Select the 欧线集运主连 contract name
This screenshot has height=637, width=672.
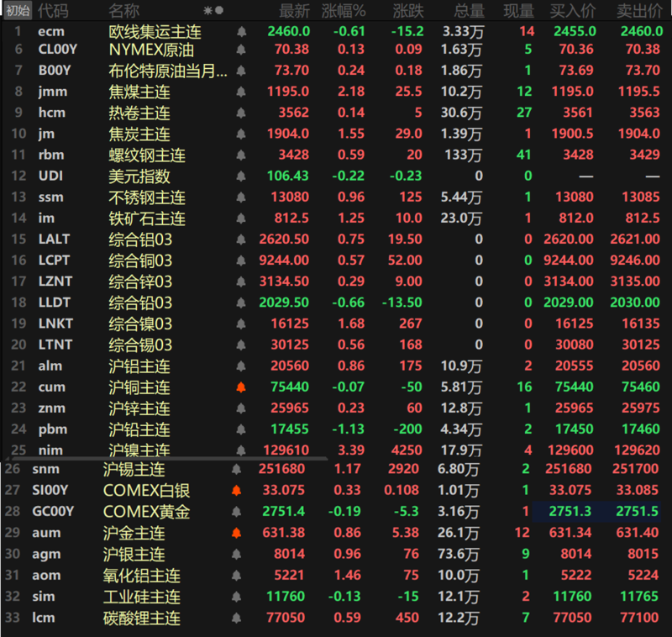pyautogui.click(x=155, y=32)
